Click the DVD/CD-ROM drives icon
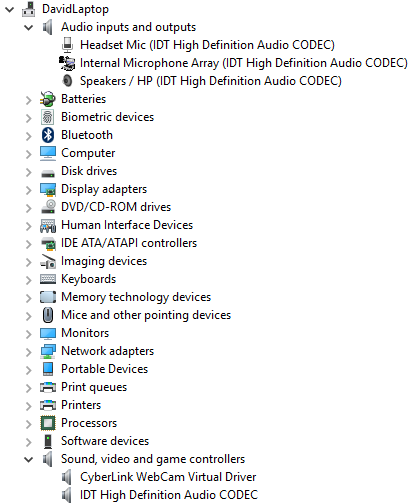418x503 pixels. click(48, 207)
